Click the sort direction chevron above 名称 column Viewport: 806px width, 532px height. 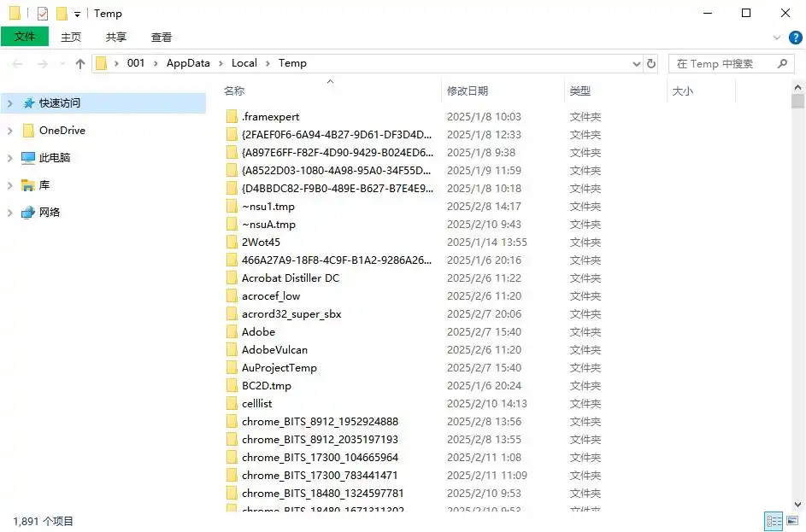329,83
